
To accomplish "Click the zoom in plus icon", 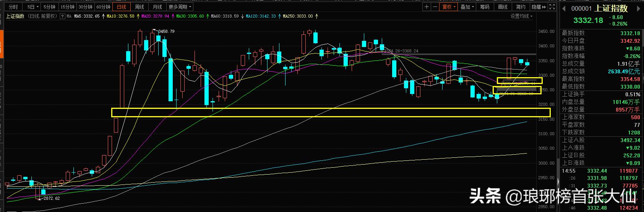I will [427, 7].
